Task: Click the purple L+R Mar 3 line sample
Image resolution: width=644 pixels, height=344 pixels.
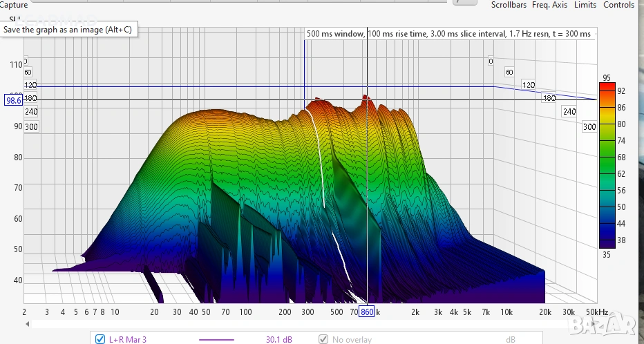Action: point(216,339)
